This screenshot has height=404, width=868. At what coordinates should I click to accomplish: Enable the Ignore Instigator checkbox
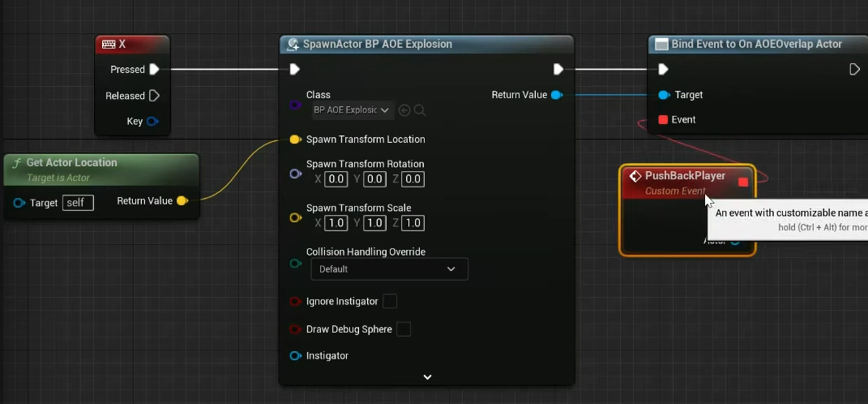[390, 301]
